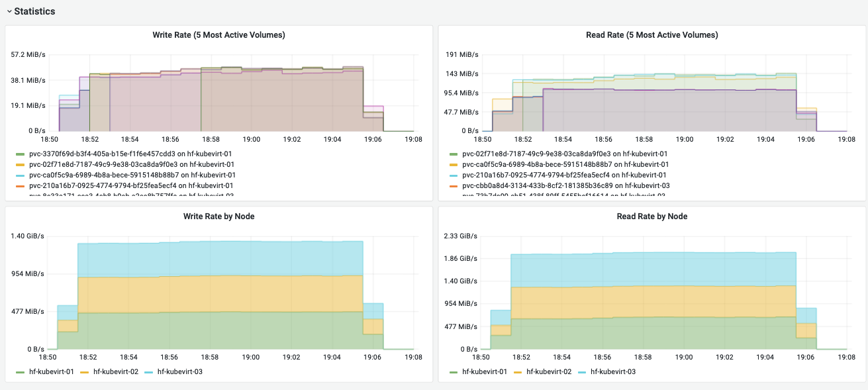Click yellow hf-kubevirt-02 swatch in Read Rate by Node legend
The width and height of the screenshot is (868, 390).
click(x=518, y=372)
